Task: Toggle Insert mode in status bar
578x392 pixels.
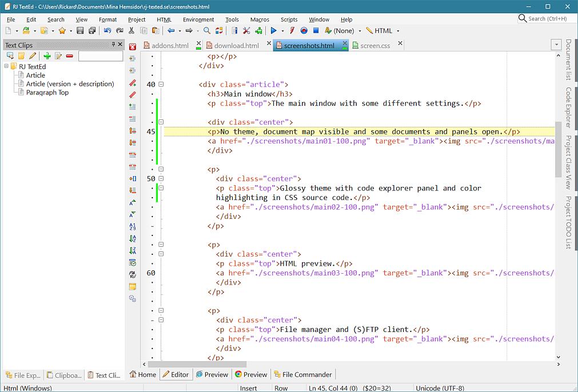Action: tap(249, 389)
